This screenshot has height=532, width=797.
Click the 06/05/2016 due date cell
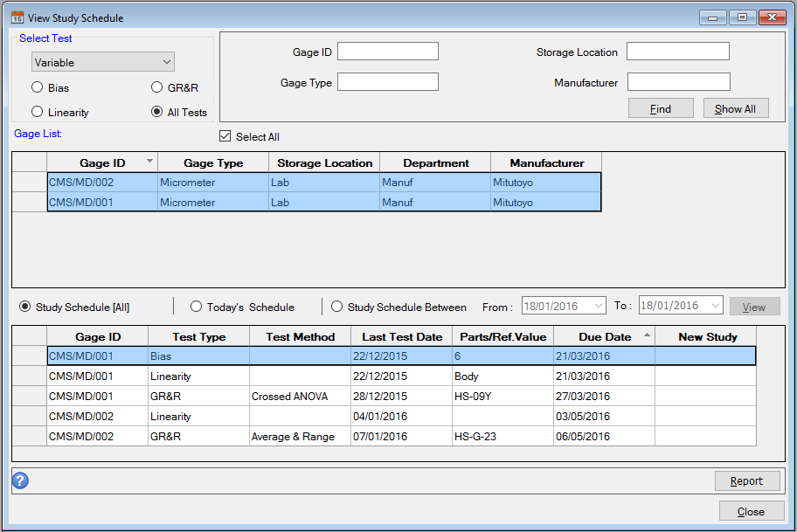pyautogui.click(x=605, y=437)
